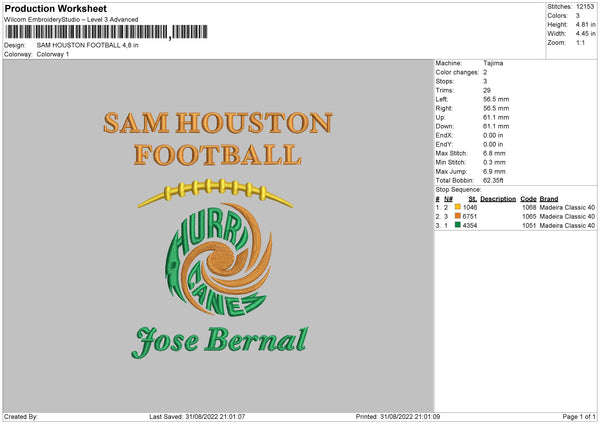
Task: Click 'Madeira Classic 40' in the 1046 row
Action: [x=567, y=207]
